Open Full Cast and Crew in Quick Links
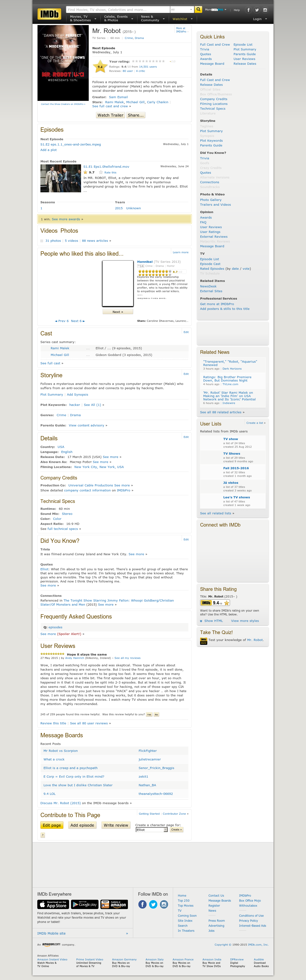306x980 pixels. [215, 44]
